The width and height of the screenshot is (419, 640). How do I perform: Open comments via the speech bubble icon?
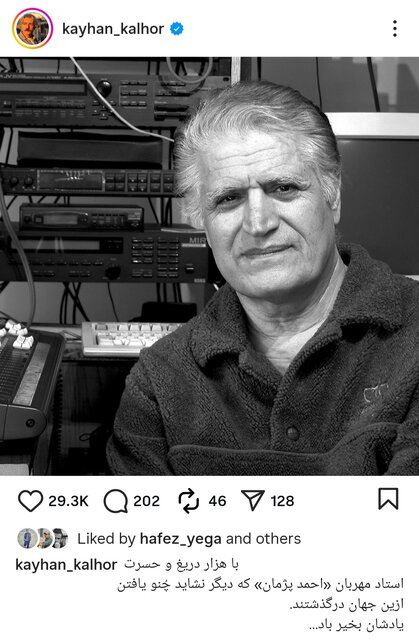[115, 501]
